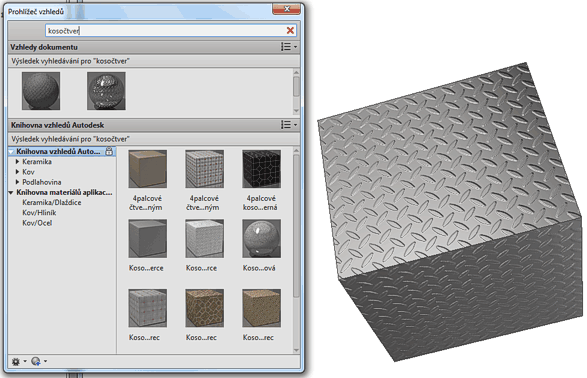Viewport: 587px width, 378px height.
Task: Open the gear settings menu at bottom
Action: pos(19,361)
